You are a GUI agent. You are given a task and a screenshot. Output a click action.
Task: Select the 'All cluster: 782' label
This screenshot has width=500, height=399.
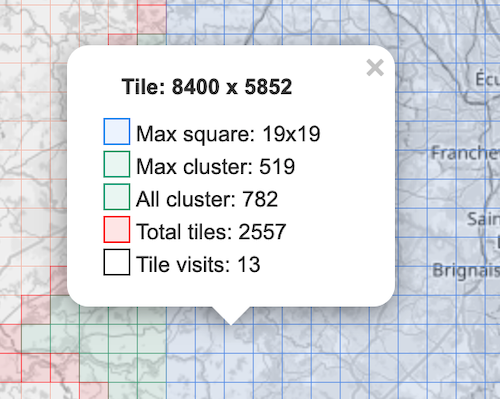coord(207,199)
